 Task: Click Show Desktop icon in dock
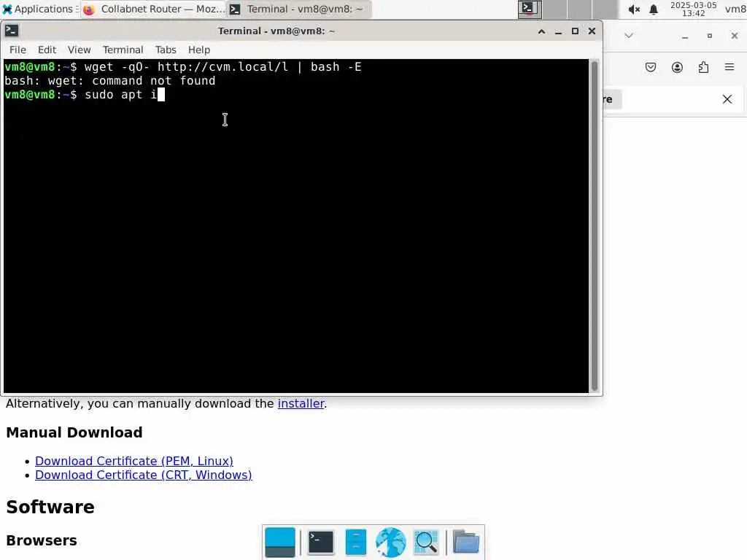click(280, 542)
